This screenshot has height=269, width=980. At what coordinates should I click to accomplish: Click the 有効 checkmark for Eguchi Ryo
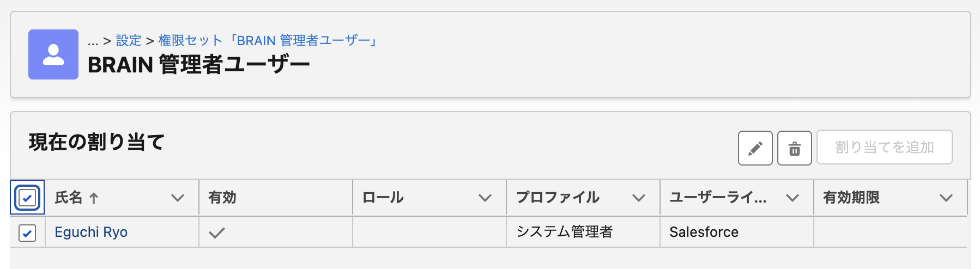pyautogui.click(x=216, y=233)
